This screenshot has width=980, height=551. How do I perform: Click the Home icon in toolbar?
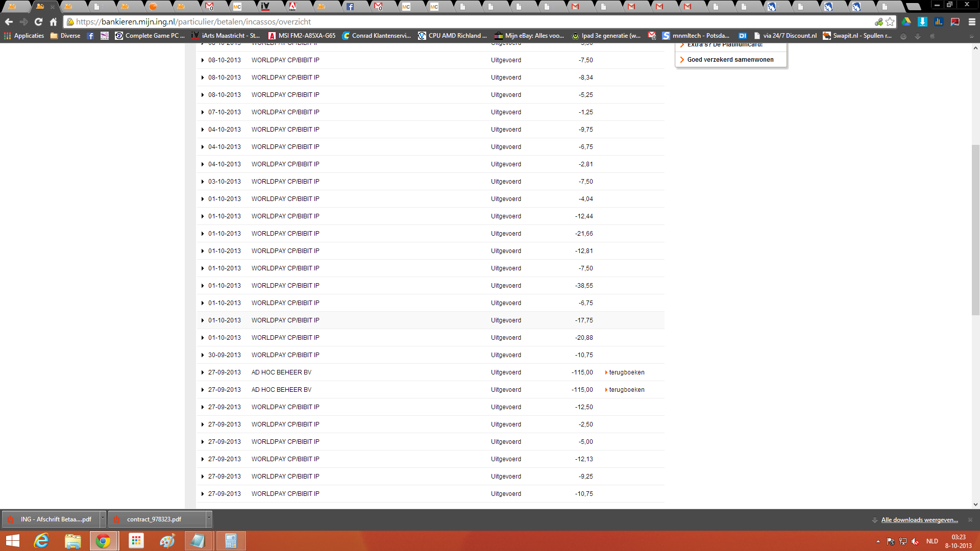pos(53,22)
